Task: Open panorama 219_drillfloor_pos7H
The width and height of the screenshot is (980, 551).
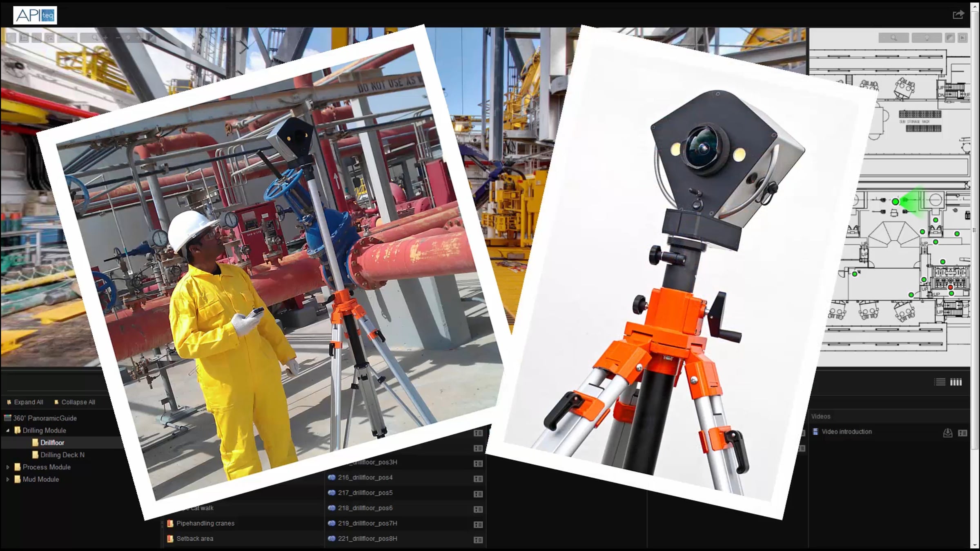Action: click(x=367, y=523)
